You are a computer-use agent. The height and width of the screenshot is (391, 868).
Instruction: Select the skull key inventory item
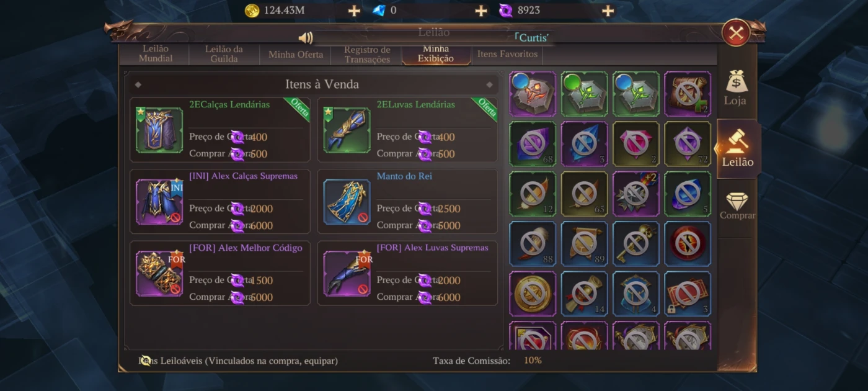[x=636, y=243]
